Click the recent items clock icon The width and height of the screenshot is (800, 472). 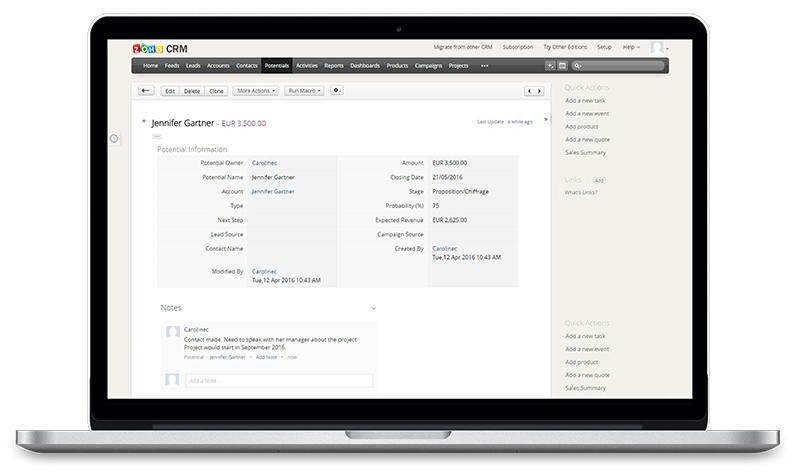[113, 138]
